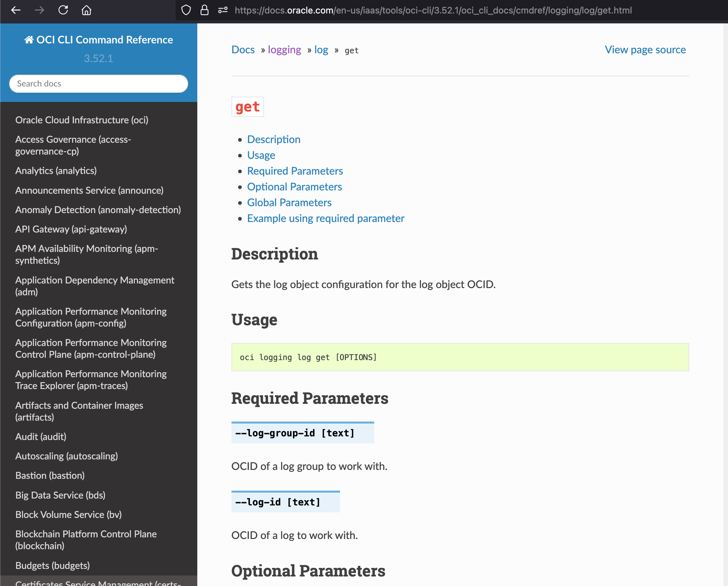Open Announcements Service (announce)

pyautogui.click(x=89, y=190)
